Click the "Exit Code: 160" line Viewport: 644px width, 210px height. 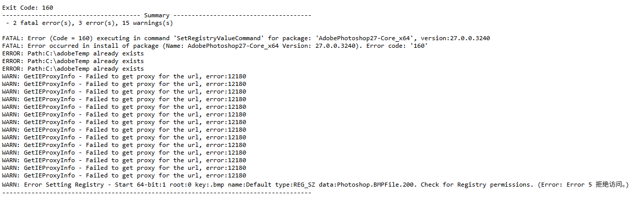pyautogui.click(x=28, y=8)
